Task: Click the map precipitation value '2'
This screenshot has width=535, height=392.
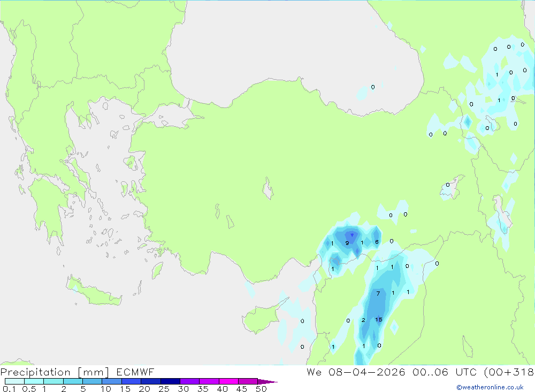Action: pos(363,320)
